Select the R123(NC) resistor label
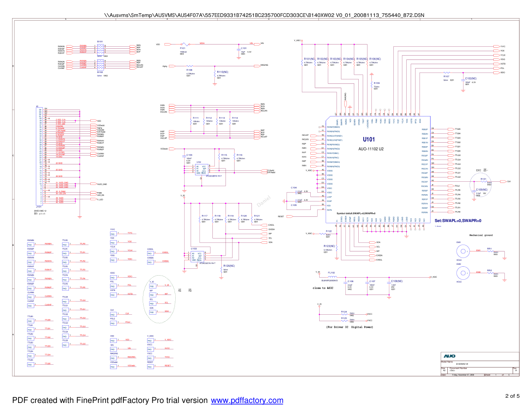Image resolution: width=532 pixels, height=411 pixels. tap(330, 246)
